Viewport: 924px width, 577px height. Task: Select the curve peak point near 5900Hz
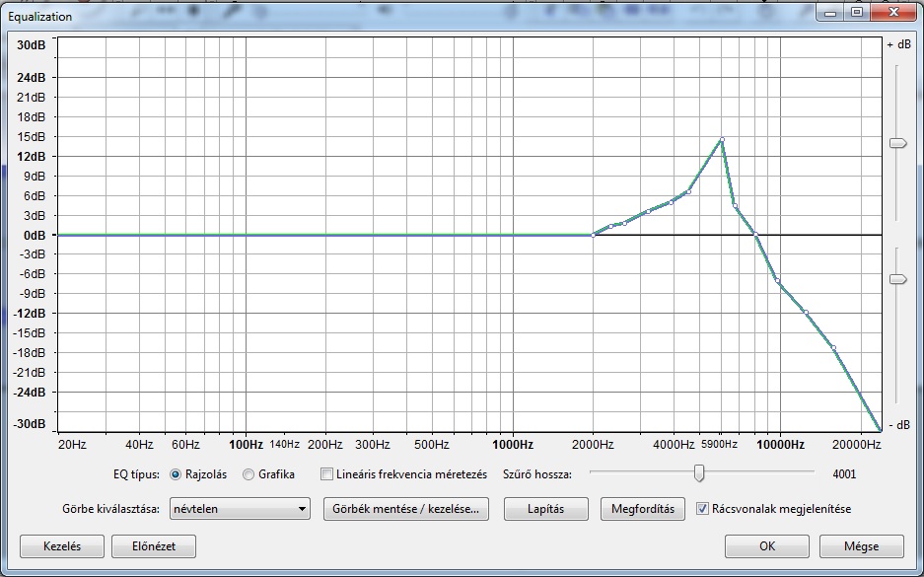point(722,140)
